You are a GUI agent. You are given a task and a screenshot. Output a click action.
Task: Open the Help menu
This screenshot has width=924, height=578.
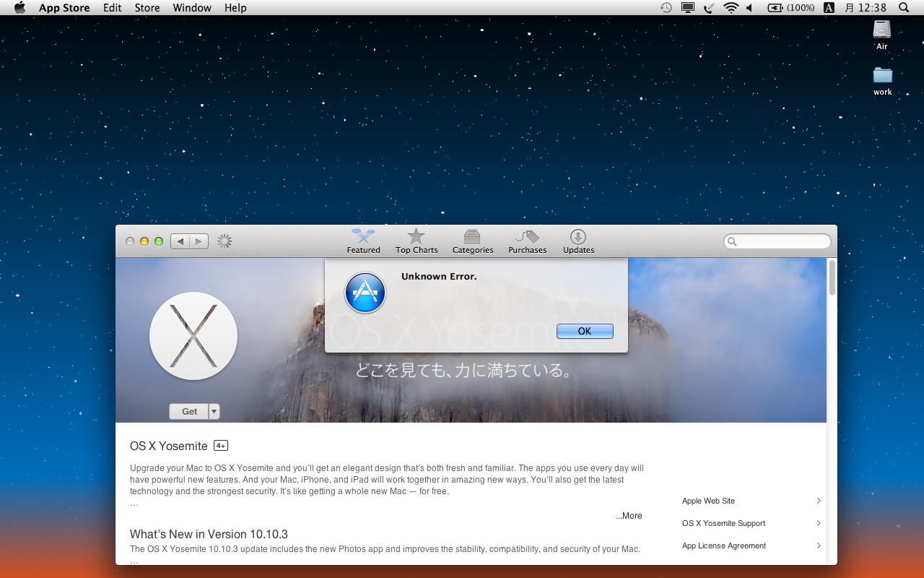click(235, 7)
